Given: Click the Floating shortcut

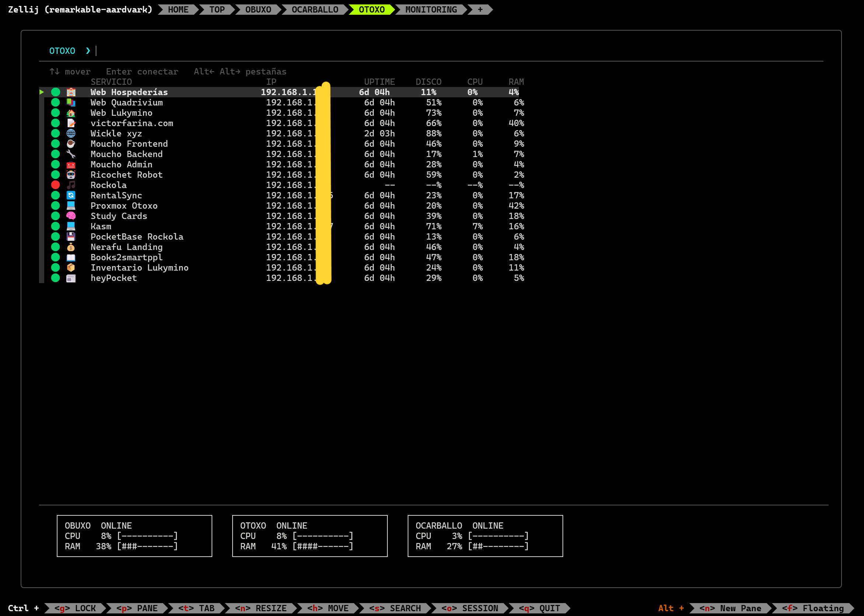Looking at the screenshot, I should [813, 608].
